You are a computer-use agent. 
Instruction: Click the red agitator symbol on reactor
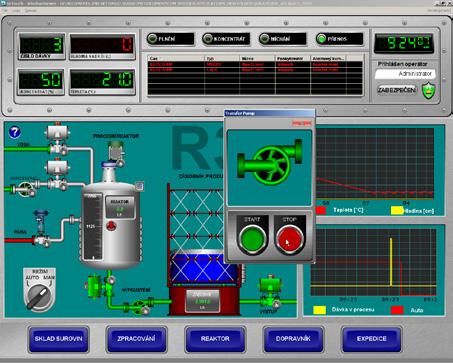(112, 226)
